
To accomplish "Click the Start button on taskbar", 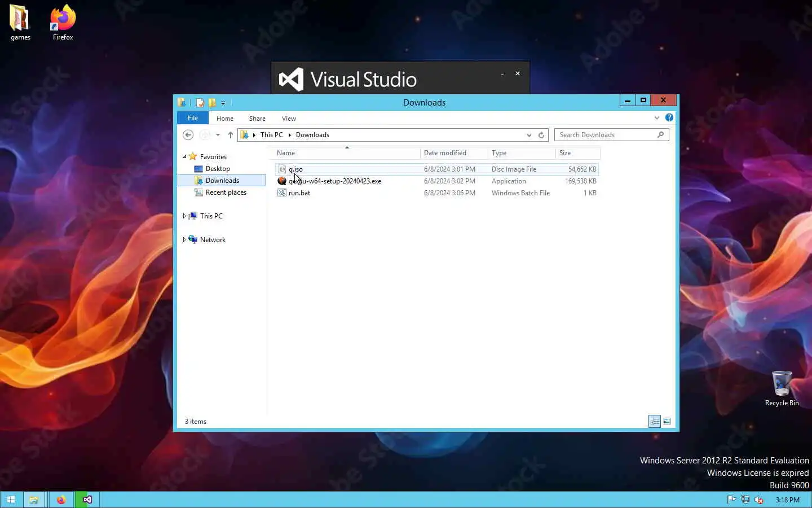I will (x=11, y=500).
